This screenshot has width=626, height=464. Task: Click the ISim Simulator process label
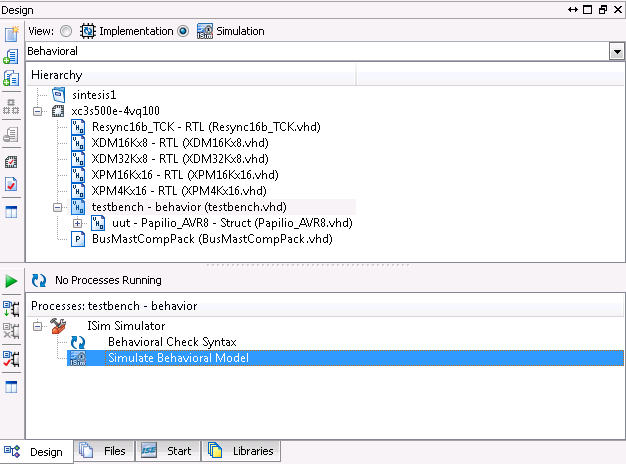pos(126,326)
